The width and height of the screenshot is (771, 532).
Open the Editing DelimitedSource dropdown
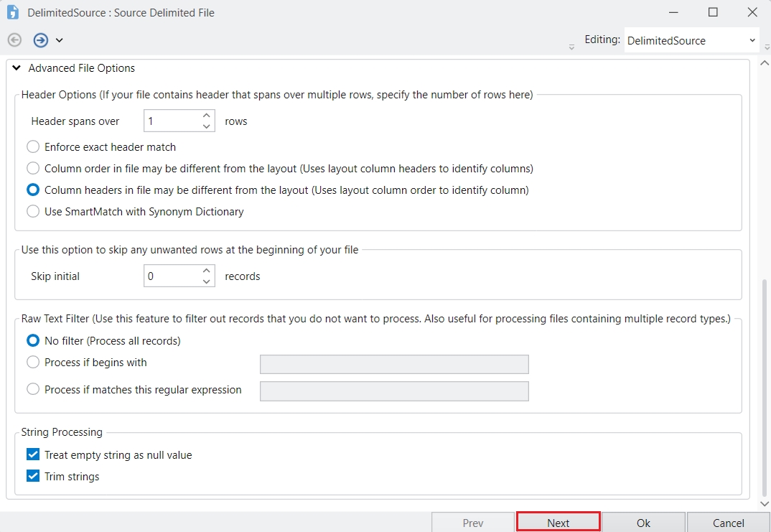[691, 41]
